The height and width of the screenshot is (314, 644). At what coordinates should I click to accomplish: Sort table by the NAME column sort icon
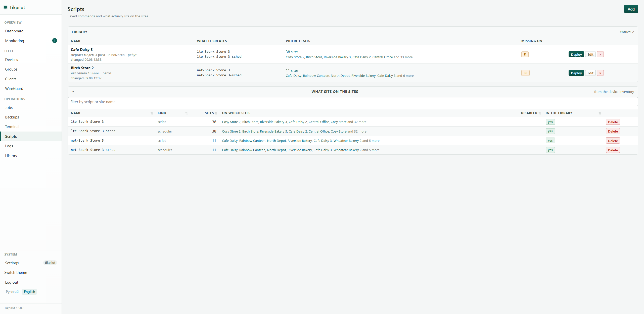(152, 113)
